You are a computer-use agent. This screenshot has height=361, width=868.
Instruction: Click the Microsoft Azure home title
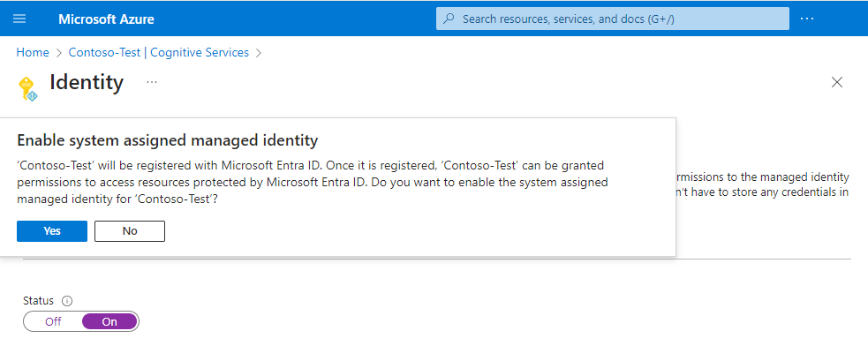click(106, 19)
